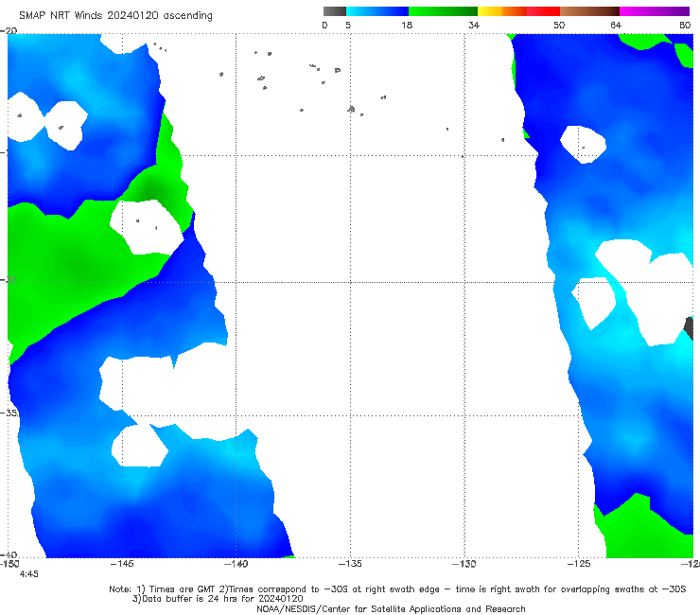Click the latitude label '-35'
This screenshot has height=615, width=700.
pos(9,413)
